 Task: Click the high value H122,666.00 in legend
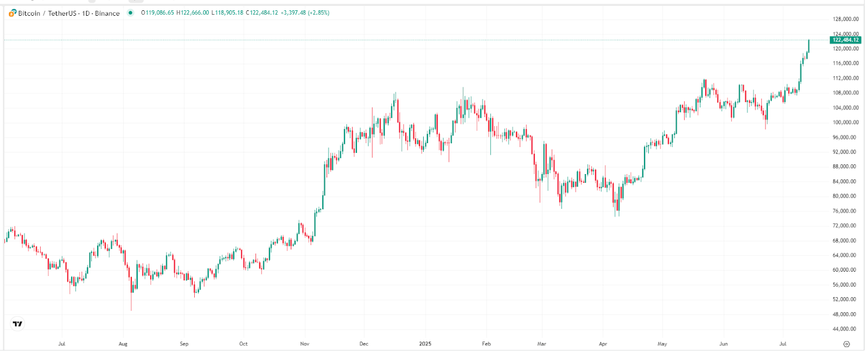point(192,13)
